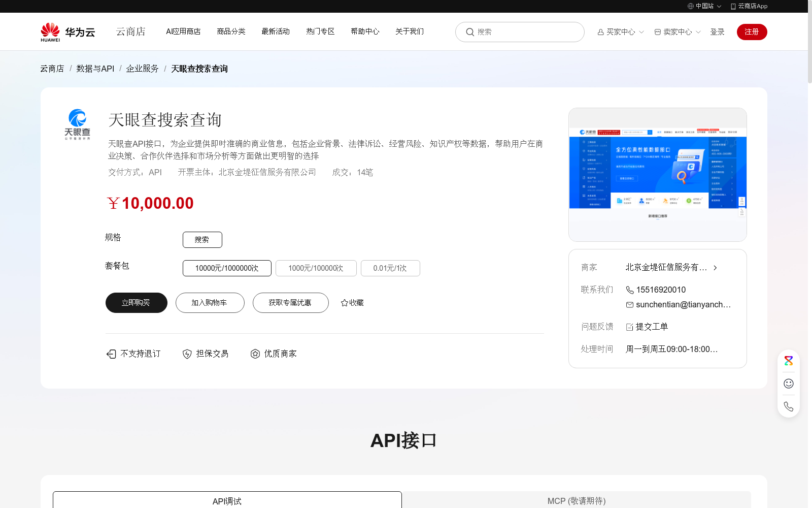
Task: Click the star favorite icon 收藏
Action: [x=345, y=303]
